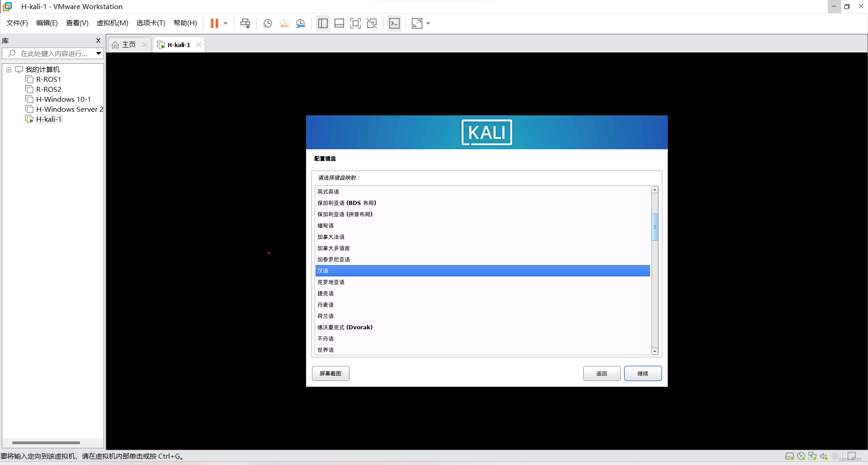868x465 pixels.
Task: Open power options dropdown arrow beside pause
Action: (226, 24)
